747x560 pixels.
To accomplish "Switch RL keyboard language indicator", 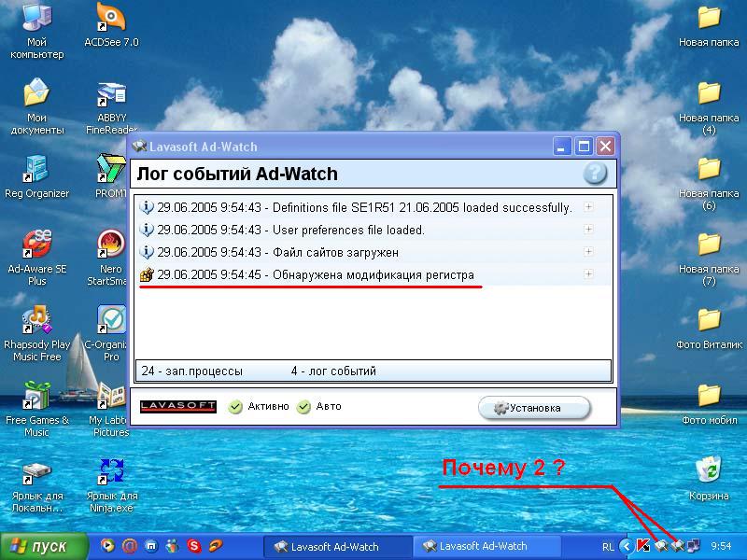I will click(x=608, y=547).
